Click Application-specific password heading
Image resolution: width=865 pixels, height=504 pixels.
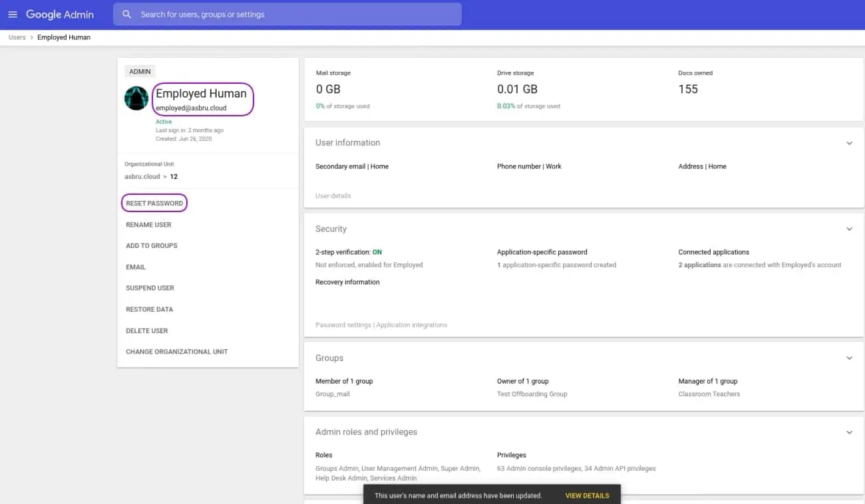coord(542,252)
